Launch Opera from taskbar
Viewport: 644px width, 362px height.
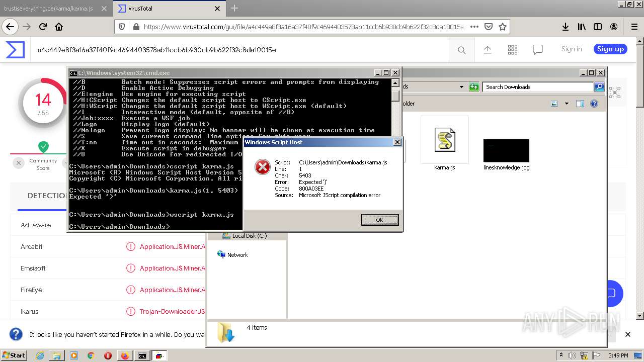(108, 355)
